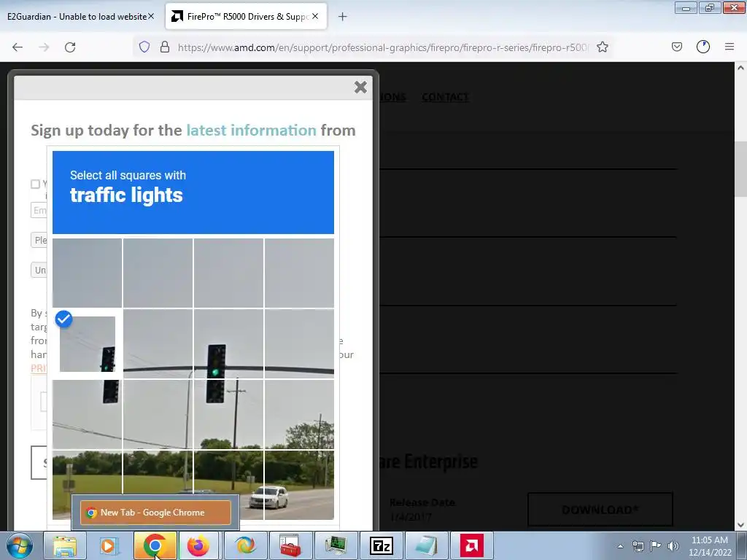Click the DOWNLOAD button
Image resolution: width=747 pixels, height=560 pixels.
coord(600,510)
